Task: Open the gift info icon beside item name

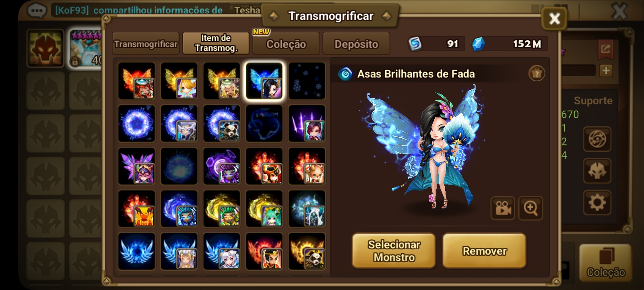Action: (x=536, y=73)
